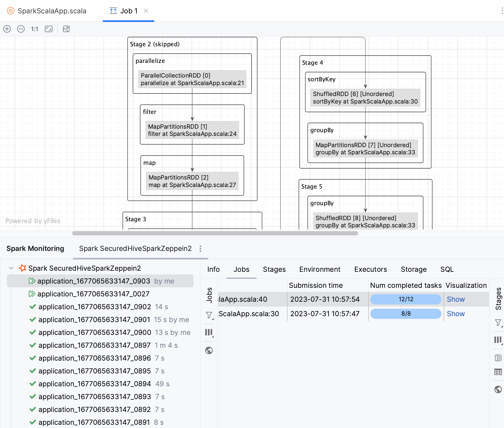Open Jobs columns selector icon
This screenshot has width=504, height=428.
[209, 333]
